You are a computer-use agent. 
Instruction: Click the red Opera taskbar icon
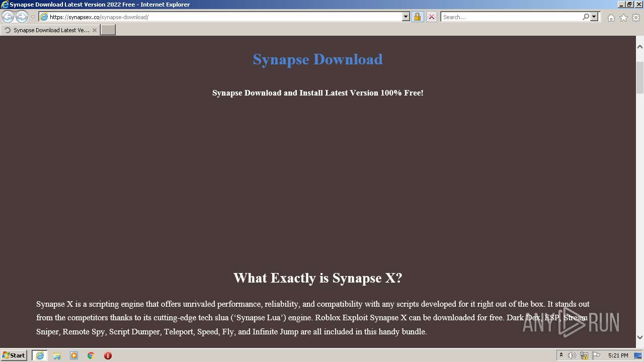click(x=108, y=355)
